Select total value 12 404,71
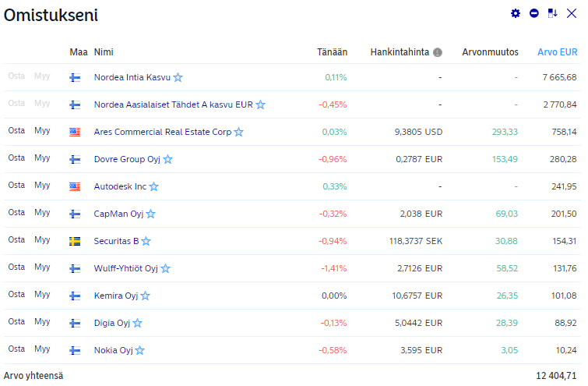Screen dimensions: 588x386 556,376
